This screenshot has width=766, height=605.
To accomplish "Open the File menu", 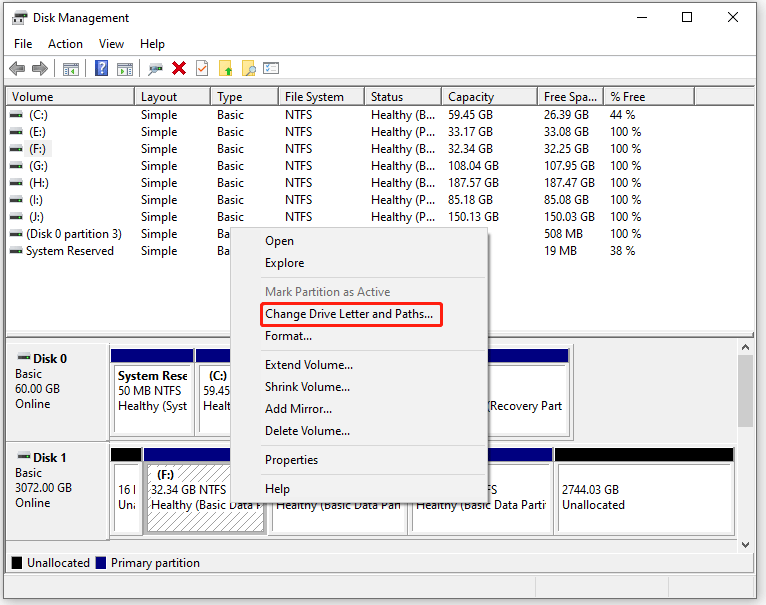I will tap(23, 44).
